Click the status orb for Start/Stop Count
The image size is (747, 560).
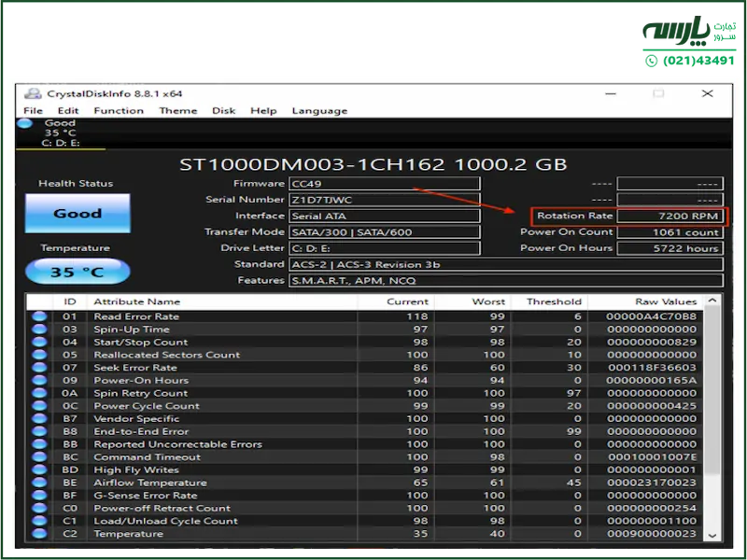(39, 342)
